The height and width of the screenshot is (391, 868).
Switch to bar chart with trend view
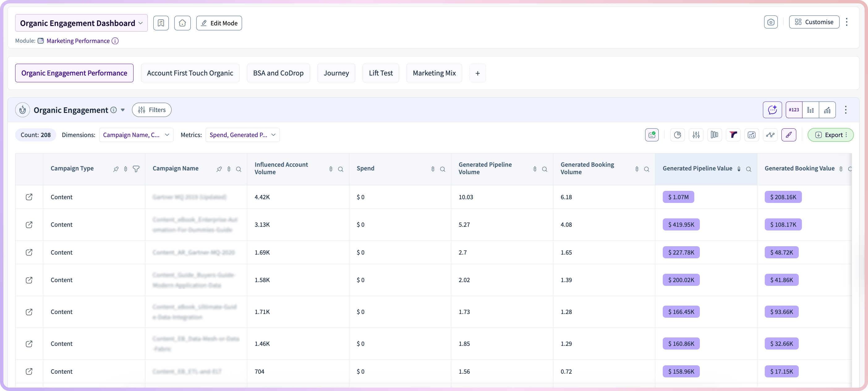pos(827,110)
